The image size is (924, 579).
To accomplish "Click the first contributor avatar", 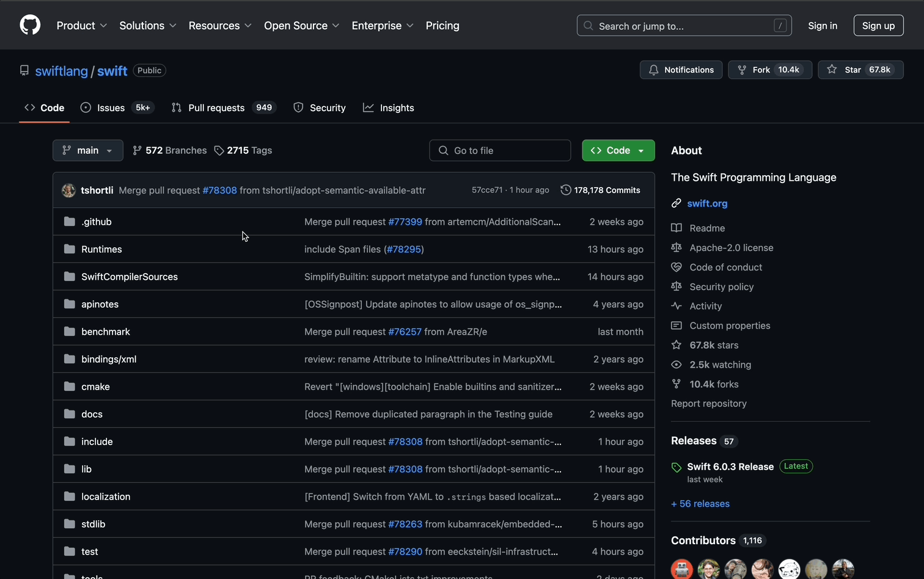I will pos(682,569).
